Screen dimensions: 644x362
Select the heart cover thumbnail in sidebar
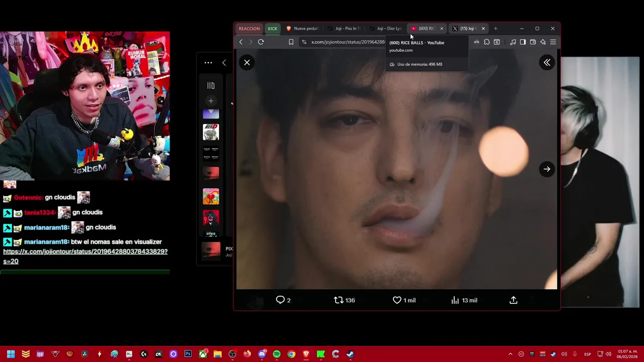(x=211, y=197)
